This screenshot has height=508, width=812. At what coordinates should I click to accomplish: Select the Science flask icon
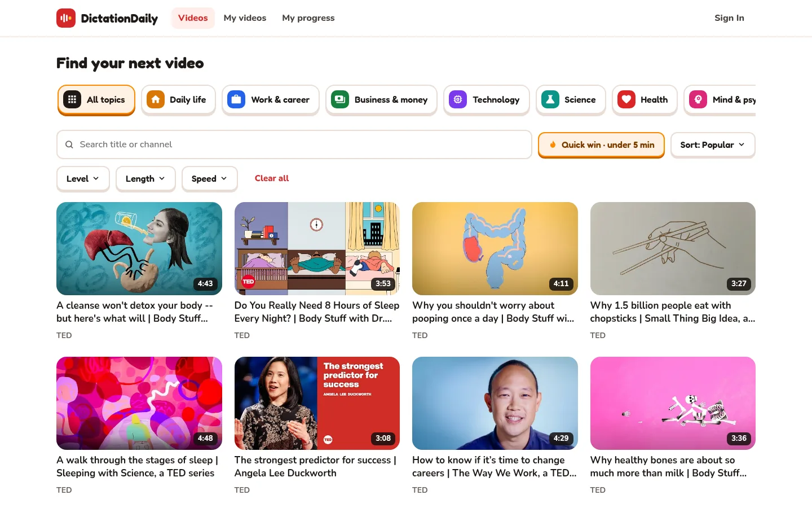550,100
